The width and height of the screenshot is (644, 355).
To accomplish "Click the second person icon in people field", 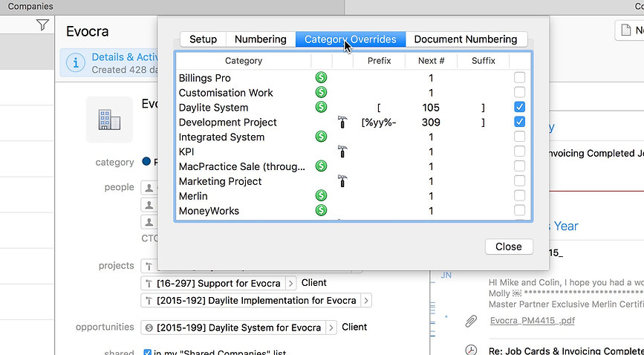I will 149,205.
